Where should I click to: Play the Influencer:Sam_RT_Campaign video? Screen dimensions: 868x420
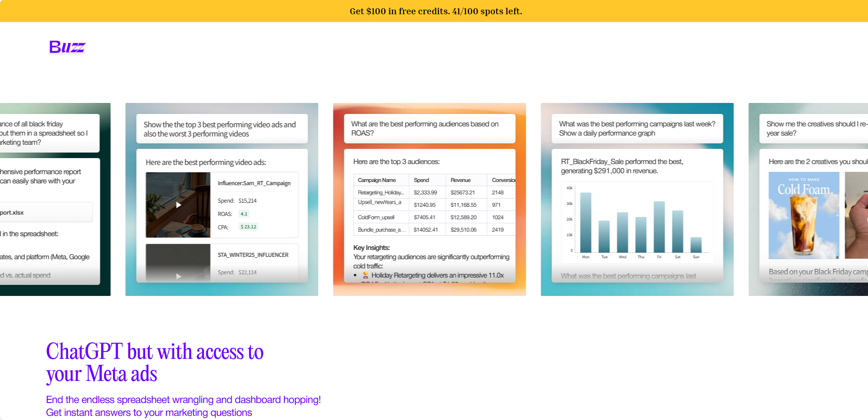click(x=178, y=205)
